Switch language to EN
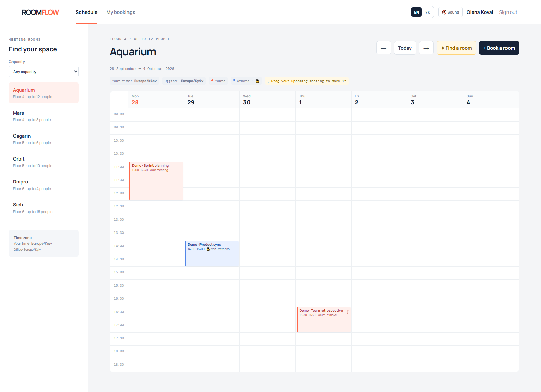 click(x=416, y=12)
